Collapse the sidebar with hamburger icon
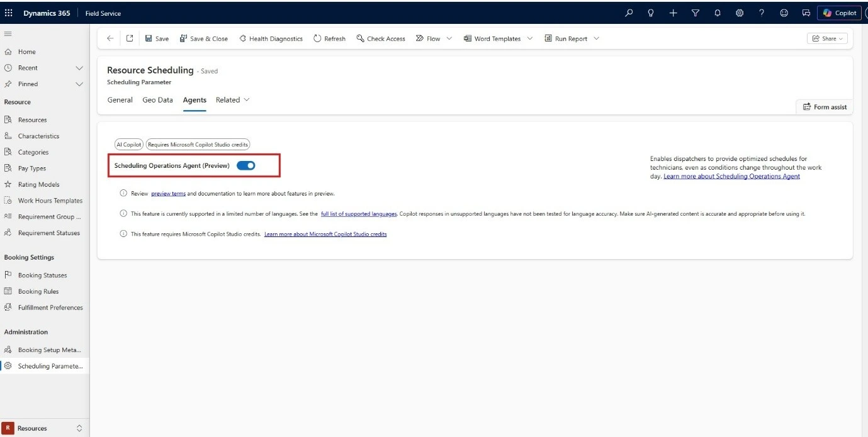 (8, 33)
